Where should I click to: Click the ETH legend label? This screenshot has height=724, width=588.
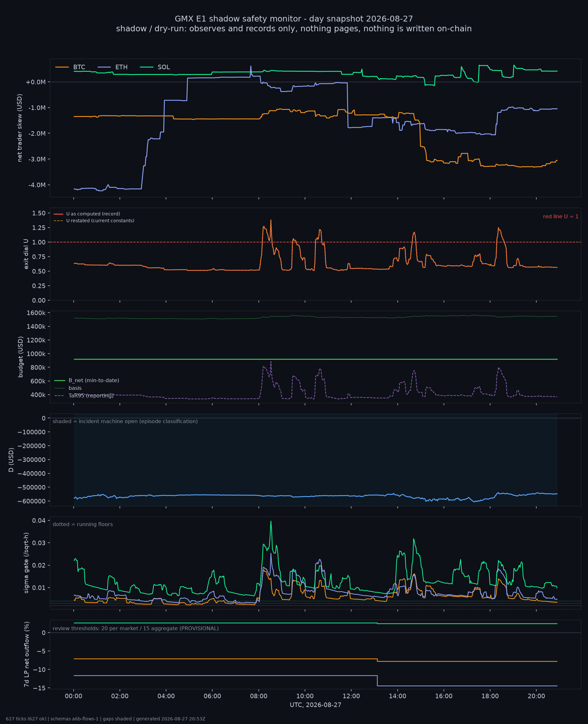click(x=121, y=67)
